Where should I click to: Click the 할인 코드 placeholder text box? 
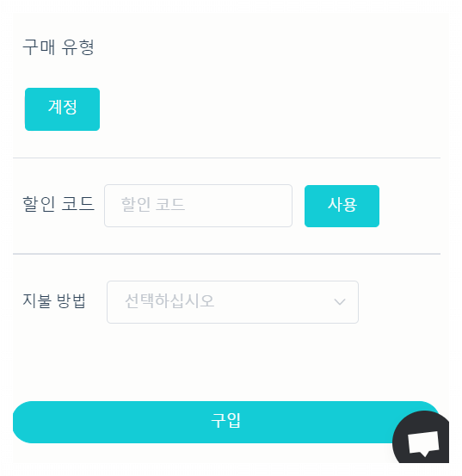click(x=198, y=206)
